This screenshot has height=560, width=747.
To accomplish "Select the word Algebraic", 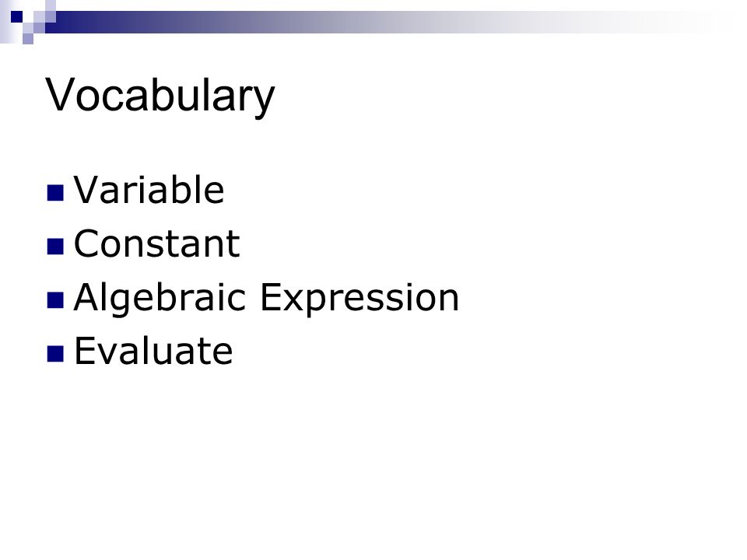I will [x=160, y=298].
